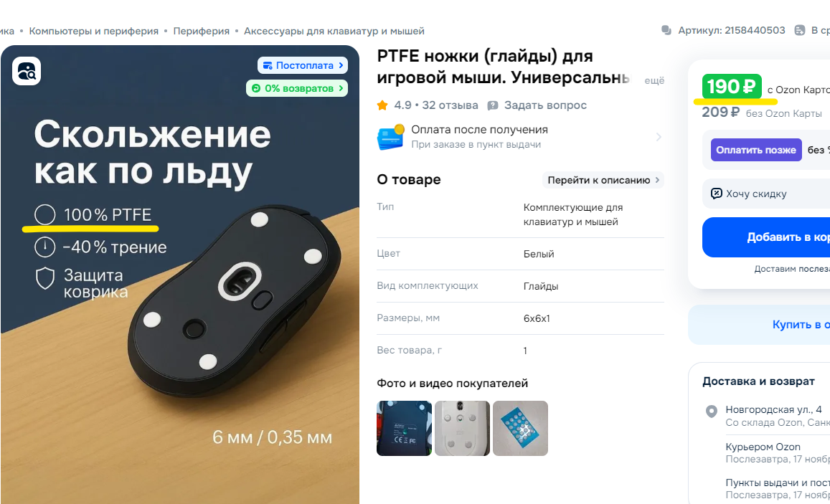Screen dimensions: 830x504
Task: Add item with Добавить в корзину button
Action: [x=766, y=237]
